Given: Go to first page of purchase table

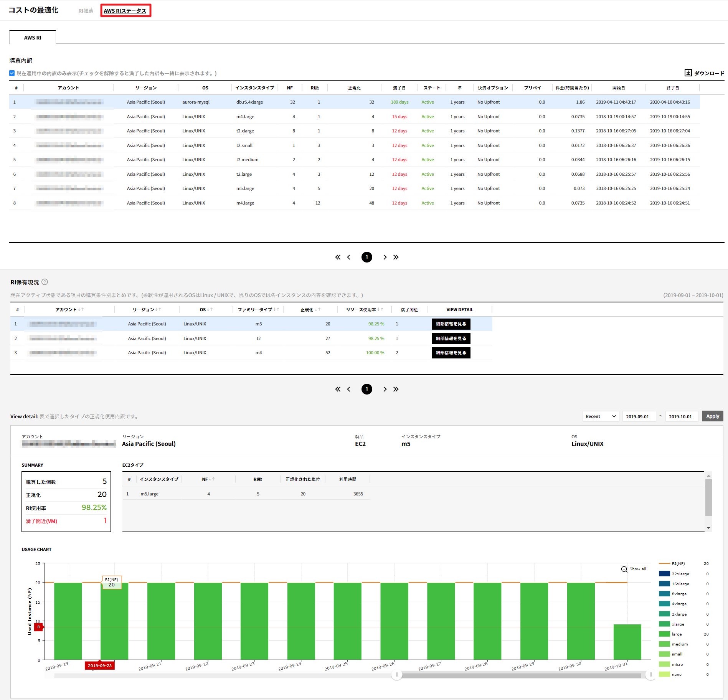Looking at the screenshot, I should point(337,257).
